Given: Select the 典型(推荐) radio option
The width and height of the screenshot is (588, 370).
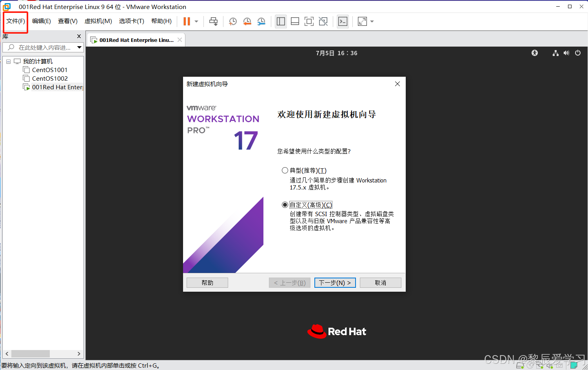Looking at the screenshot, I should 285,170.
